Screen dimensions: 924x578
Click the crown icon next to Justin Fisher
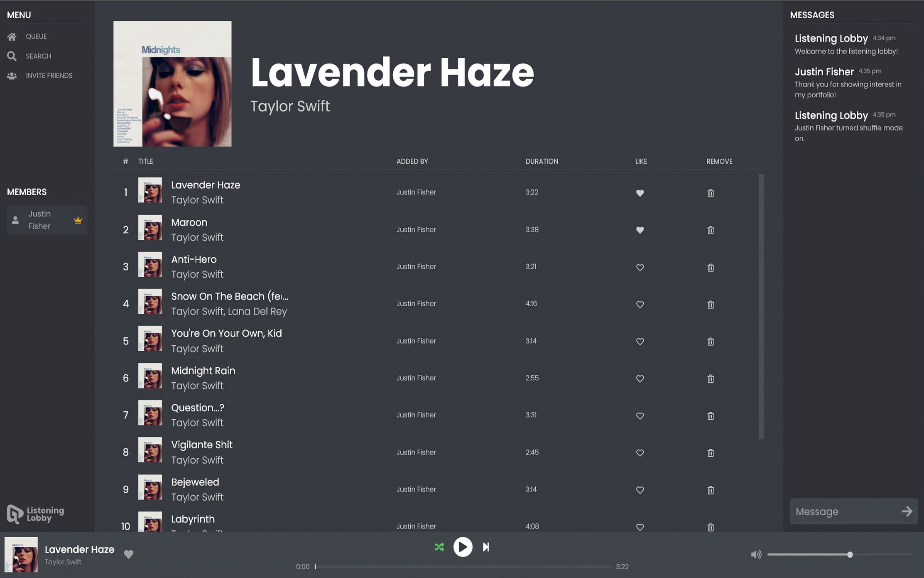(78, 220)
